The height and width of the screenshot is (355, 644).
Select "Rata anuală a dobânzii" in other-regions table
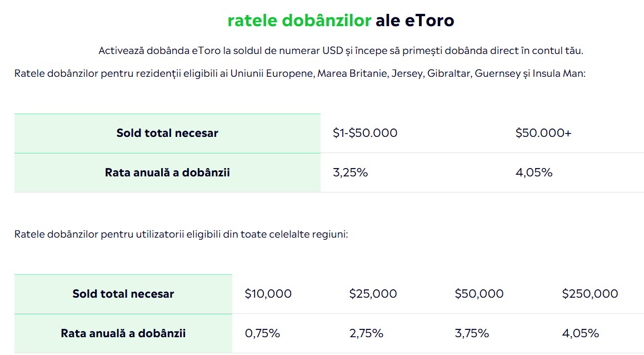coord(123,333)
